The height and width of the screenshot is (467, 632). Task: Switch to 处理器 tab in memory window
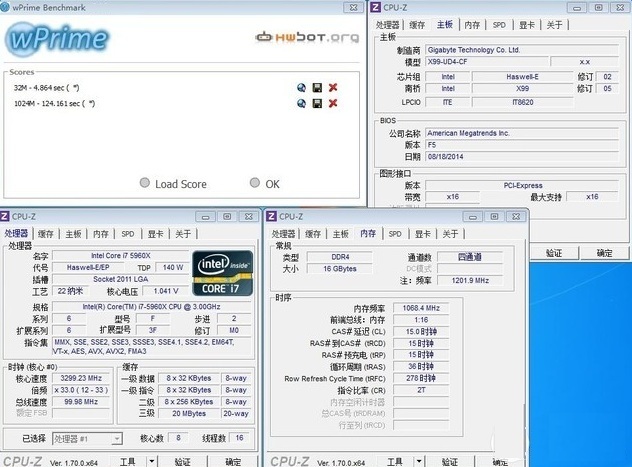(x=284, y=234)
